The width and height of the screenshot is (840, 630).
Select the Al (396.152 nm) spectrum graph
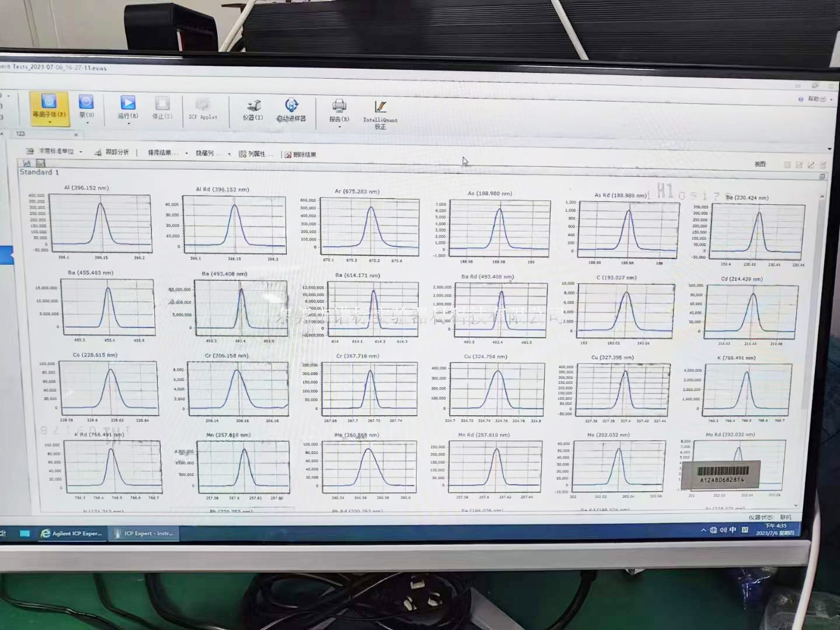click(x=100, y=223)
